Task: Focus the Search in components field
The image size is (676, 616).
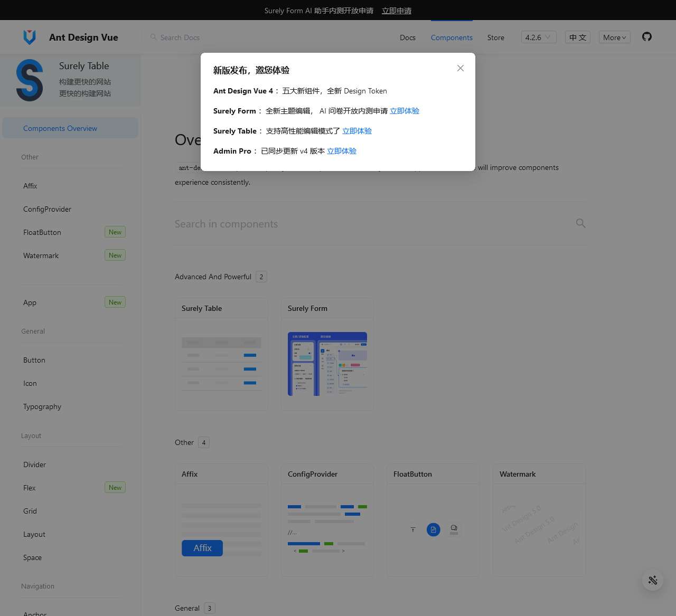Action: pos(372,224)
